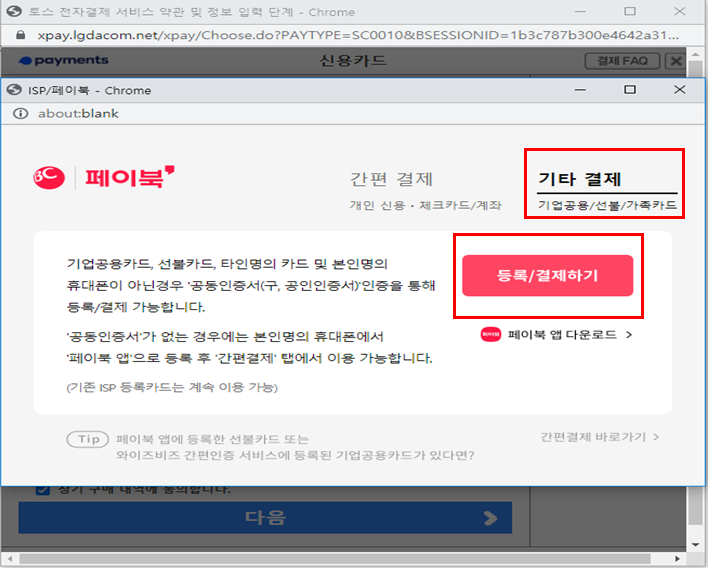The width and height of the screenshot is (709, 570).
Task: Click the 등록/결제하기 button
Action: pyautogui.click(x=548, y=275)
